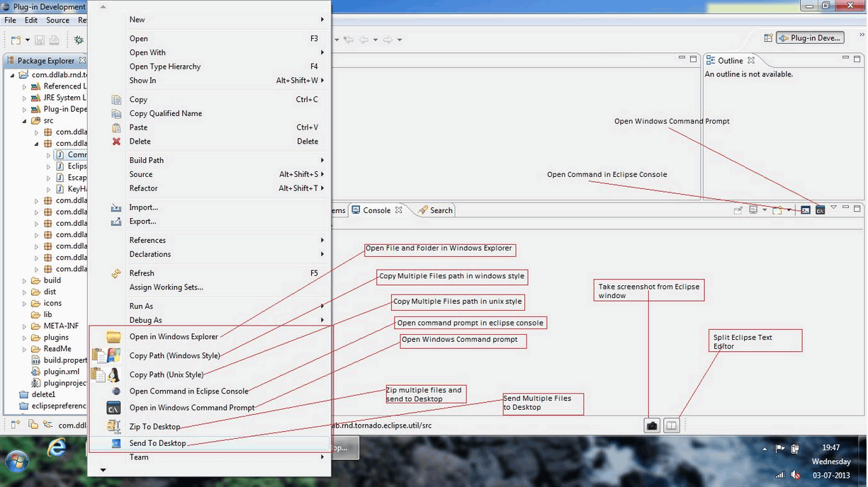Close the Console tab with its X
Image resolution: width=868 pixels, height=487 pixels.
pyautogui.click(x=399, y=210)
